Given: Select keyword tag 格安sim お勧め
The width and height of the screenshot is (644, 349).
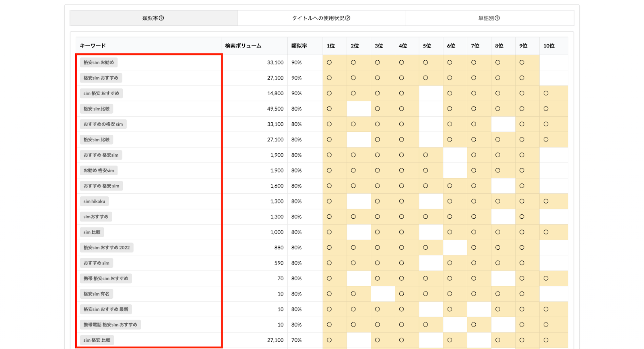Looking at the screenshot, I should 99,62.
